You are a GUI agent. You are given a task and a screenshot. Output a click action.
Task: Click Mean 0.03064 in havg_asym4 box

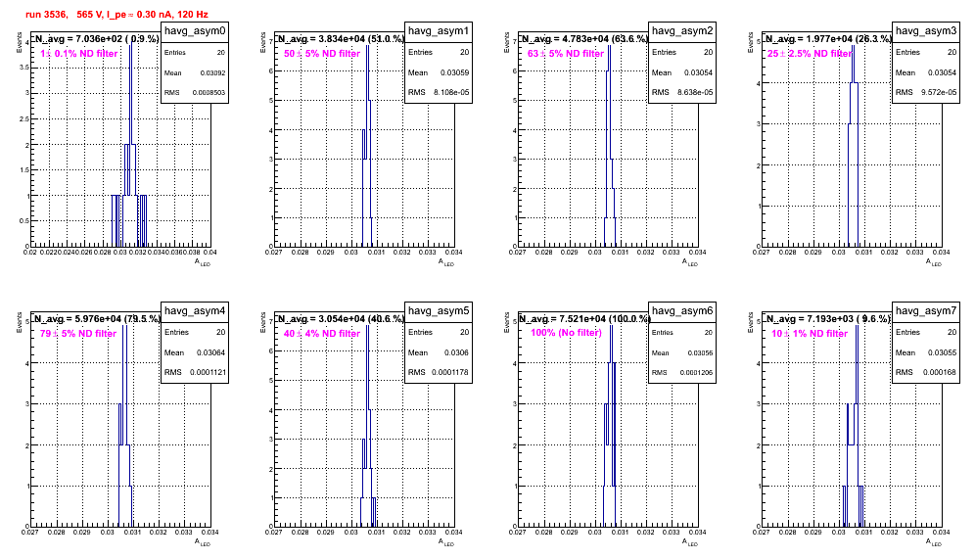click(195, 352)
